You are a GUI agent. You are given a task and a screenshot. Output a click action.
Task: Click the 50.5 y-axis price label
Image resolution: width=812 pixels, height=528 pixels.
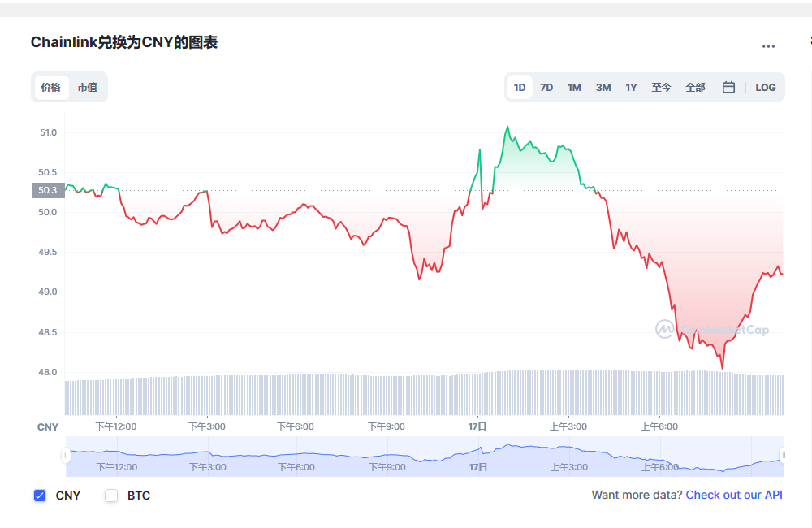click(48, 172)
